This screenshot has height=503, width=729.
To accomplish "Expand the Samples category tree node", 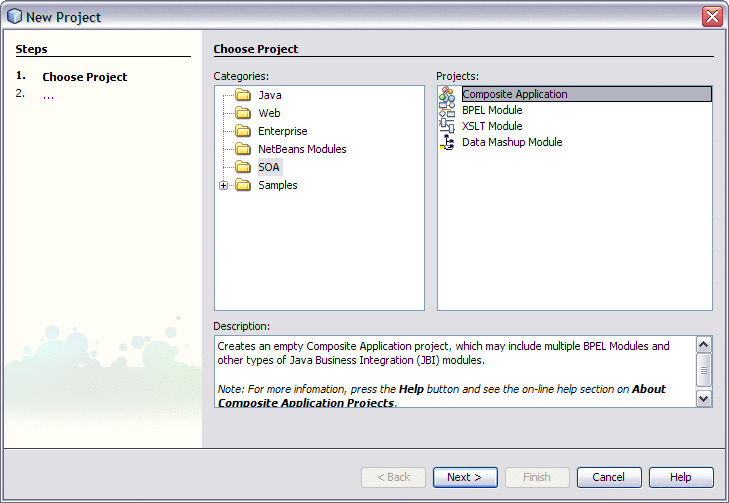I will [x=223, y=185].
